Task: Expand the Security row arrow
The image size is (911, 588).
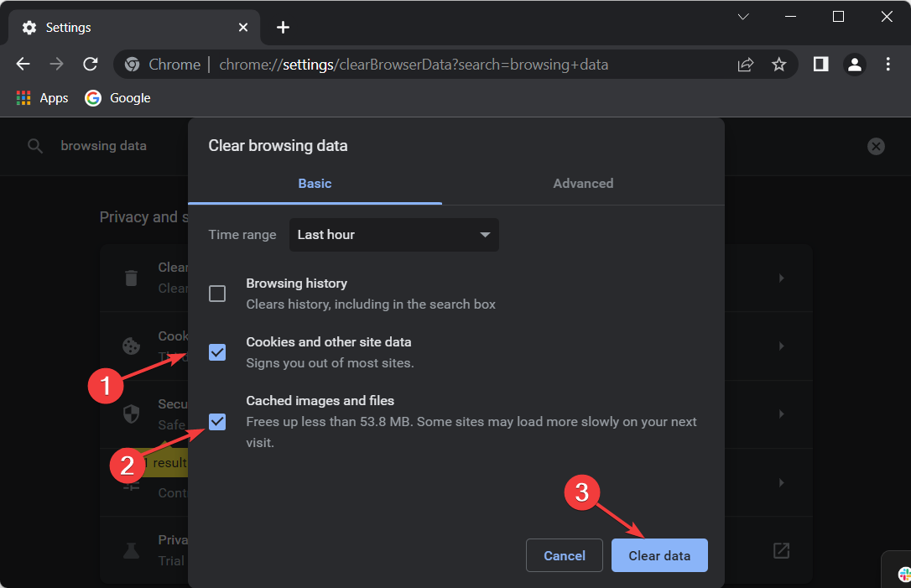Action: 782,414
